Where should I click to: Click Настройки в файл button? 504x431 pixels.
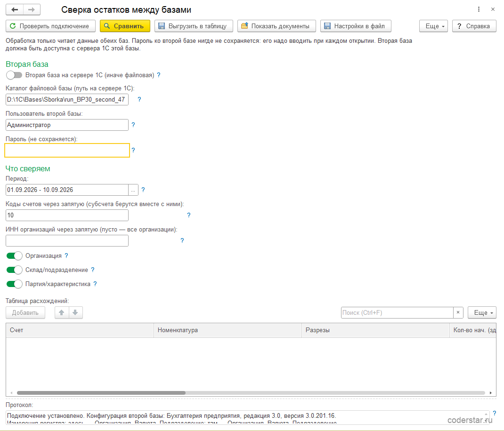click(x=356, y=26)
